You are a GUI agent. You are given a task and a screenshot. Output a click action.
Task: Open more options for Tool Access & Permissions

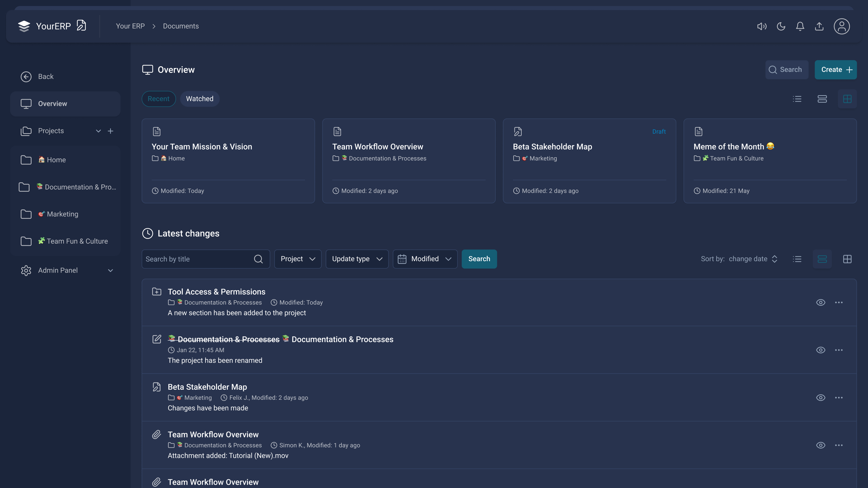pos(839,302)
